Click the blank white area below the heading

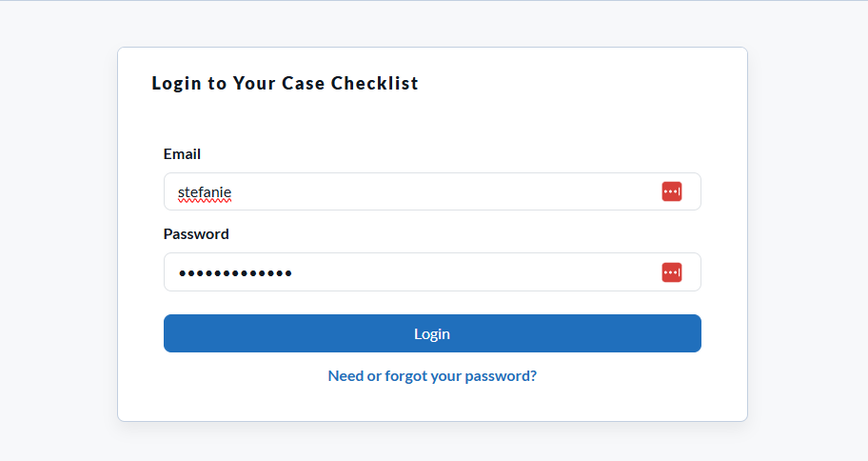coord(432,119)
